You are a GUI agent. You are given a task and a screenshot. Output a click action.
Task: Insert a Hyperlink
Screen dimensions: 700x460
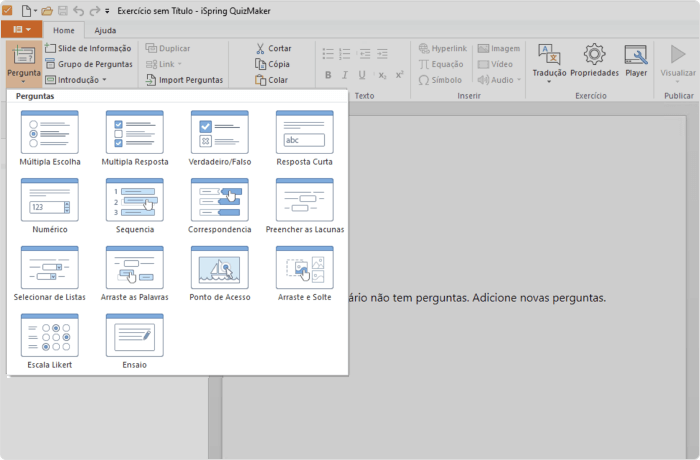pyautogui.click(x=442, y=48)
